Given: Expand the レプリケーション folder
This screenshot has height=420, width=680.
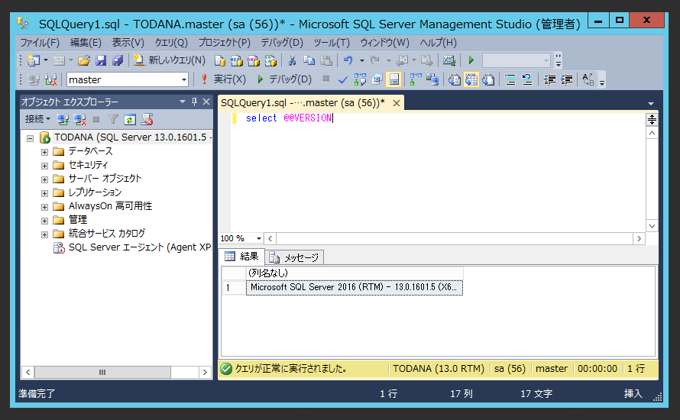Looking at the screenshot, I should pos(44,194).
